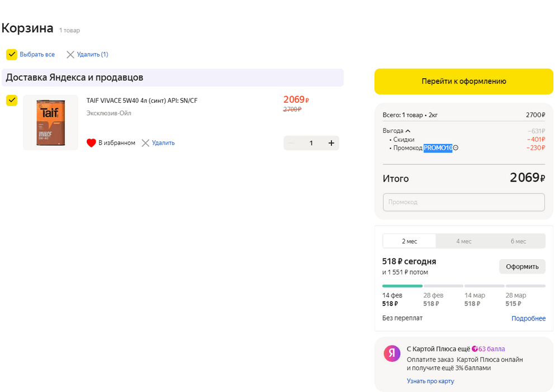559x392 pixels.
Task: Remove promo code PROMO10 with the circle icon
Action: 456,148
